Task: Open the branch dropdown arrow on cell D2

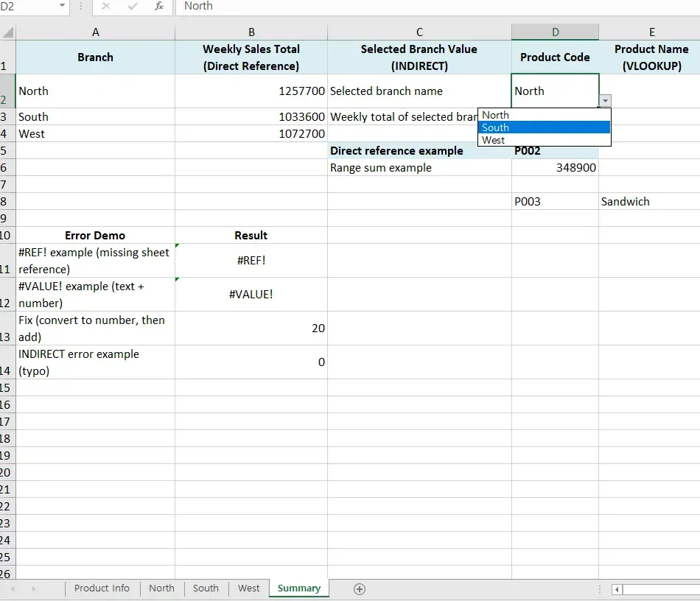Action: pyautogui.click(x=605, y=100)
